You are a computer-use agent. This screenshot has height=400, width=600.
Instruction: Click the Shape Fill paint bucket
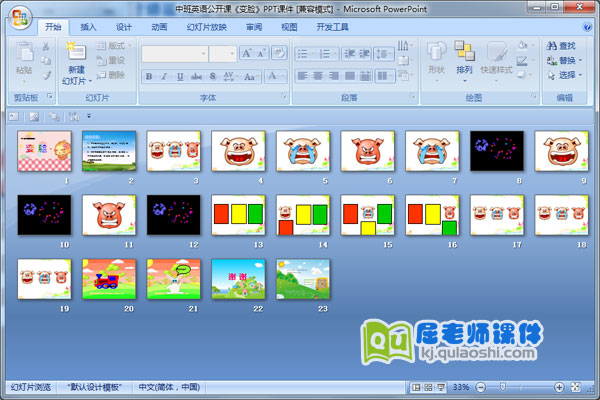tap(524, 46)
